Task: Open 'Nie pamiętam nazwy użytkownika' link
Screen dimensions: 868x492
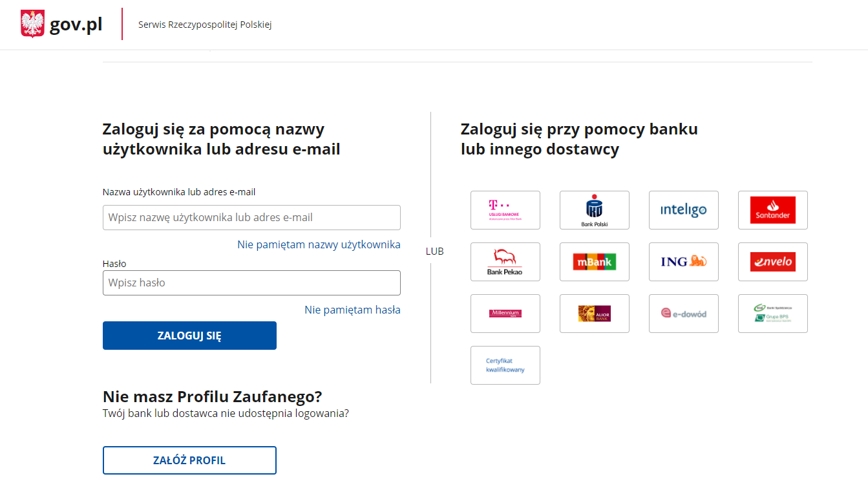Action: point(319,244)
